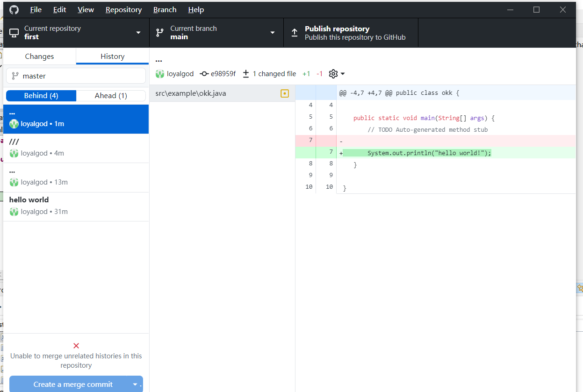This screenshot has width=583, height=392.
Task: Click the 'public static void main' line
Action: [424, 118]
